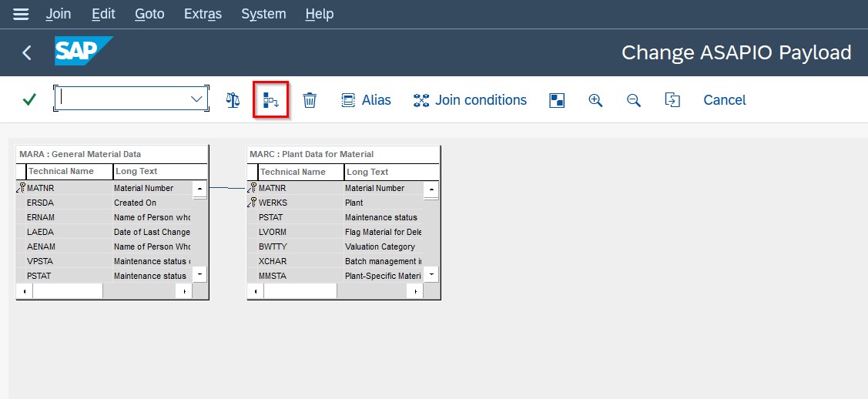
Task: Open the Goto menu
Action: [x=149, y=14]
